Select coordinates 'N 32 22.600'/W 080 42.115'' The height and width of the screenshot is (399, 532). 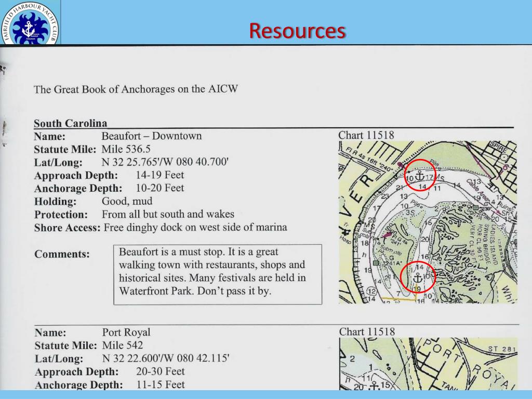pyautogui.click(x=166, y=358)
